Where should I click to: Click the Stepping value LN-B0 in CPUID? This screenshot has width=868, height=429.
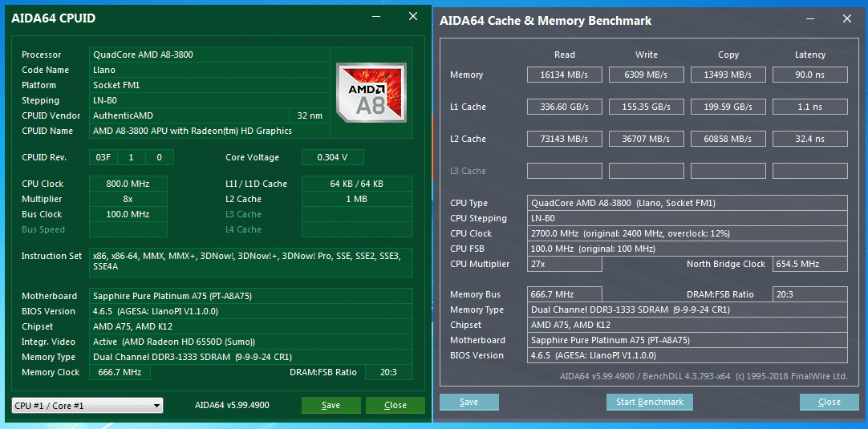point(209,100)
